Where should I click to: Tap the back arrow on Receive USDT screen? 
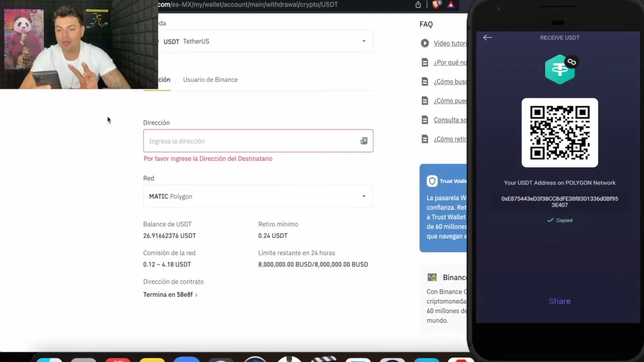click(x=488, y=38)
